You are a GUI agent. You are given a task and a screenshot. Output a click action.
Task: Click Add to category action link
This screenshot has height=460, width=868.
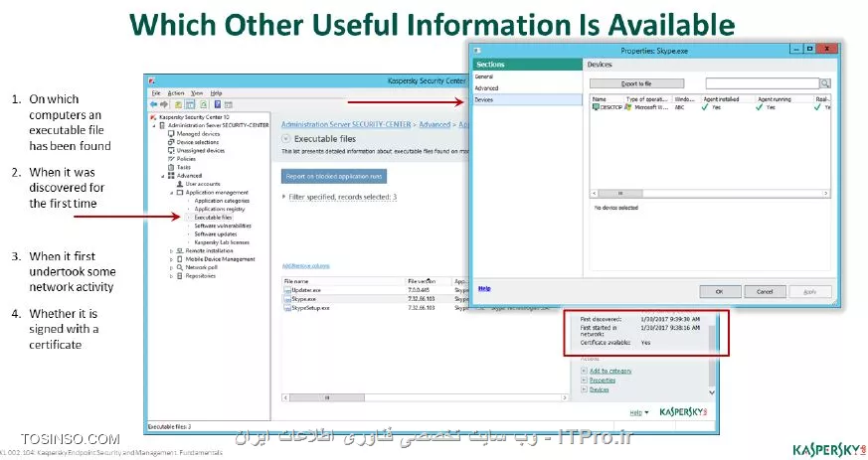click(x=610, y=371)
